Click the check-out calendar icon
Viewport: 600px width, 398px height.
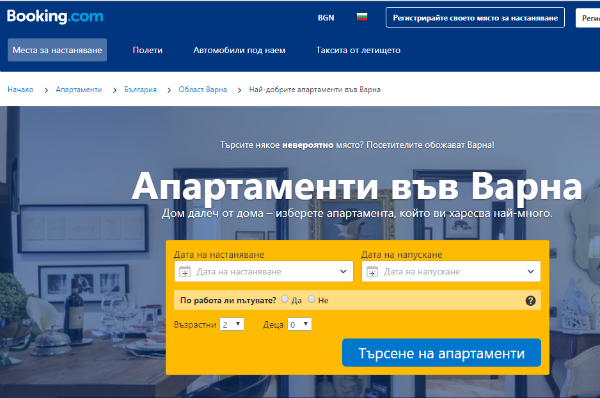click(372, 271)
